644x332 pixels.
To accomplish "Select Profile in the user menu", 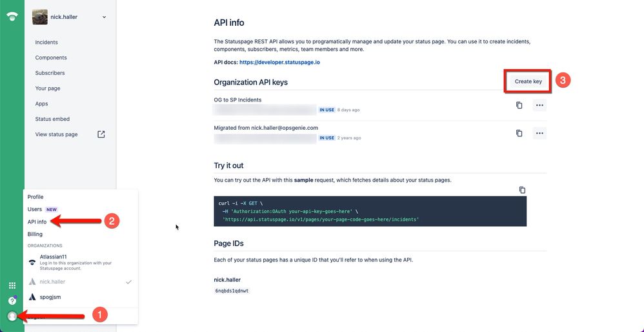I will tap(35, 197).
